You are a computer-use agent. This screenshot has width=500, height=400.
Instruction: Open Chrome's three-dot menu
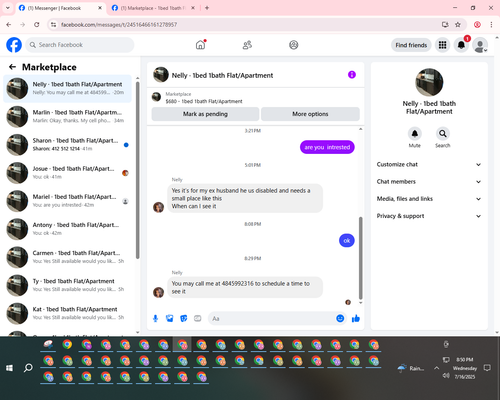[491, 24]
